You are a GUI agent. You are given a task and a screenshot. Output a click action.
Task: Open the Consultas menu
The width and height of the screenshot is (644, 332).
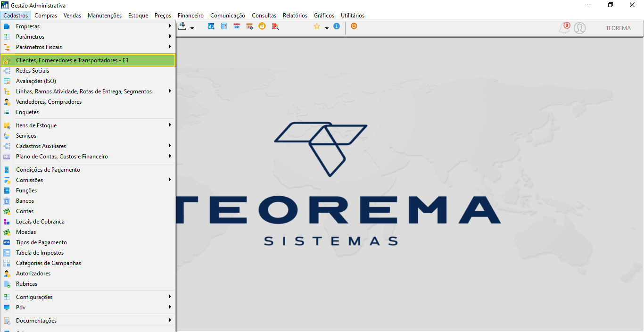(x=264, y=16)
